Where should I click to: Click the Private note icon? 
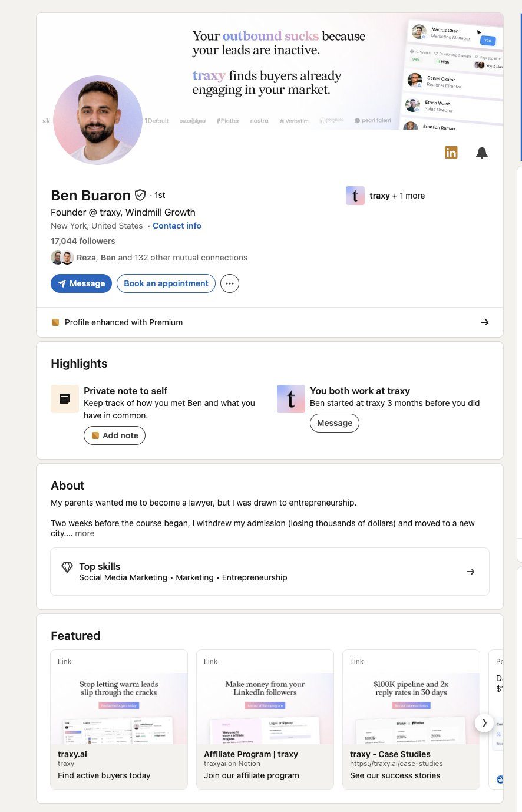[x=65, y=399]
